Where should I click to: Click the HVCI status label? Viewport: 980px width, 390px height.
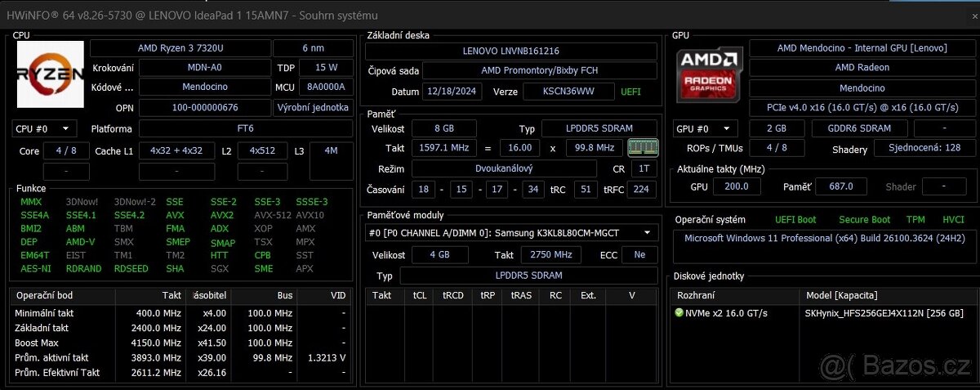click(954, 220)
